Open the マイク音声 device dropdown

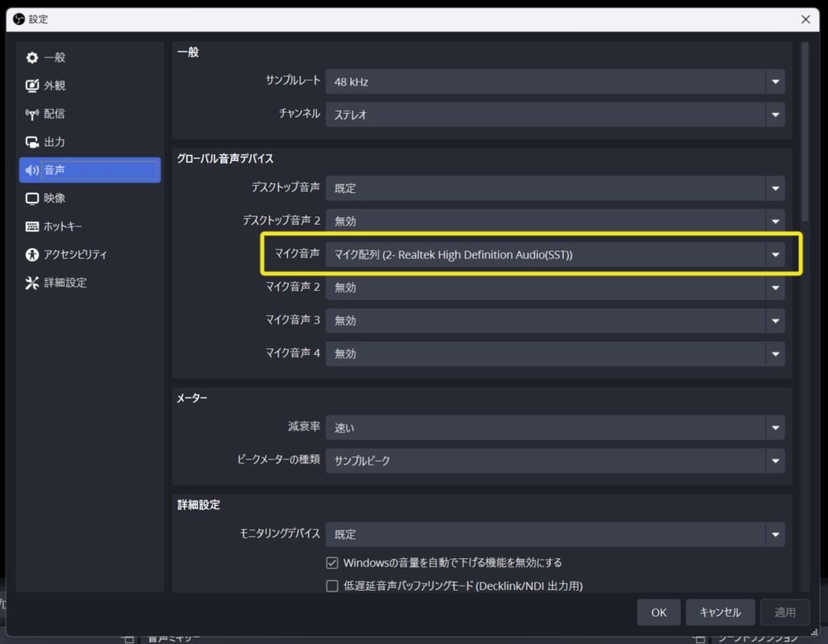pyautogui.click(x=555, y=255)
